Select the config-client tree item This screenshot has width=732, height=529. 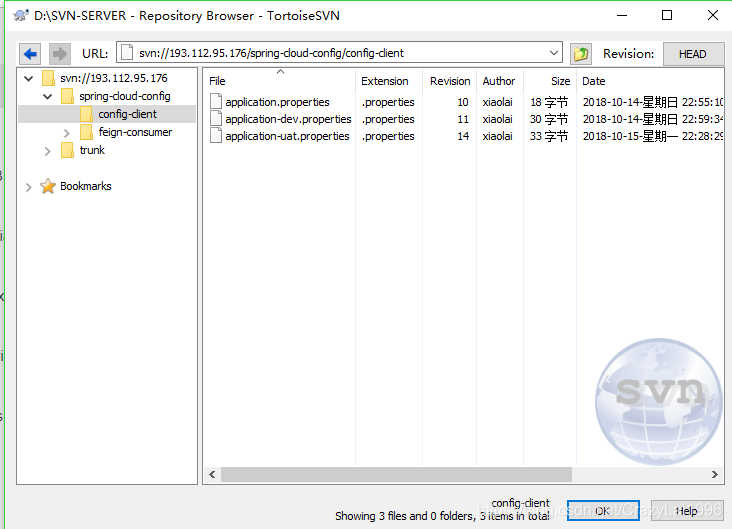click(x=127, y=114)
